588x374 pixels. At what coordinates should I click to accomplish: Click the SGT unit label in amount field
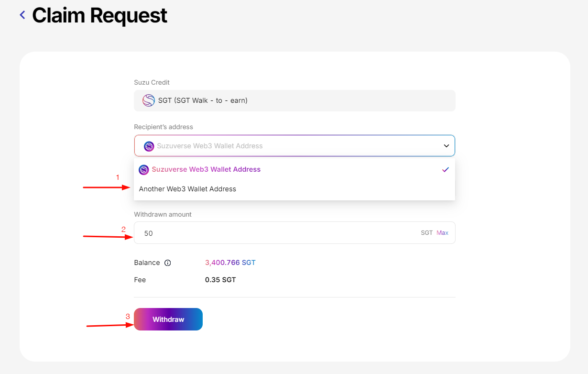[x=426, y=233]
